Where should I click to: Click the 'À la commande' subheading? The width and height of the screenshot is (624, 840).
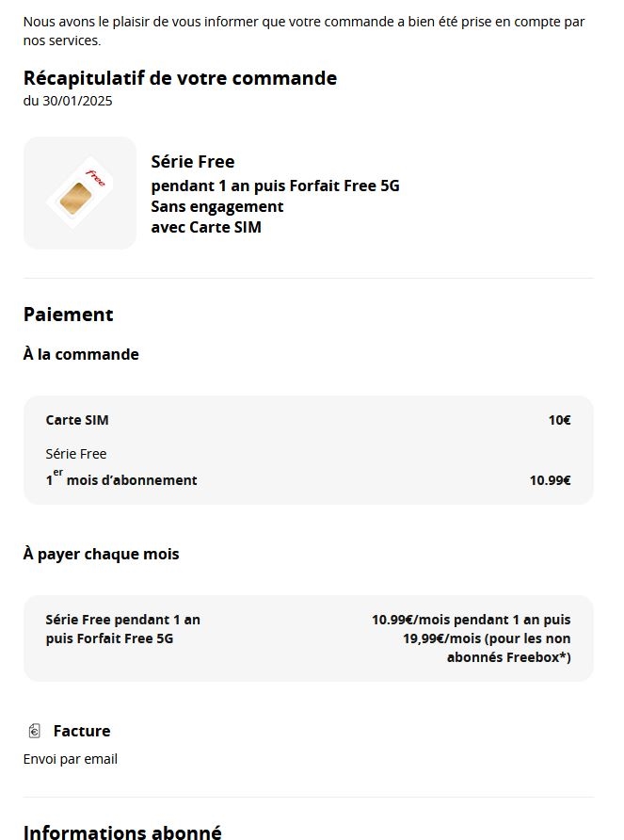(x=81, y=355)
